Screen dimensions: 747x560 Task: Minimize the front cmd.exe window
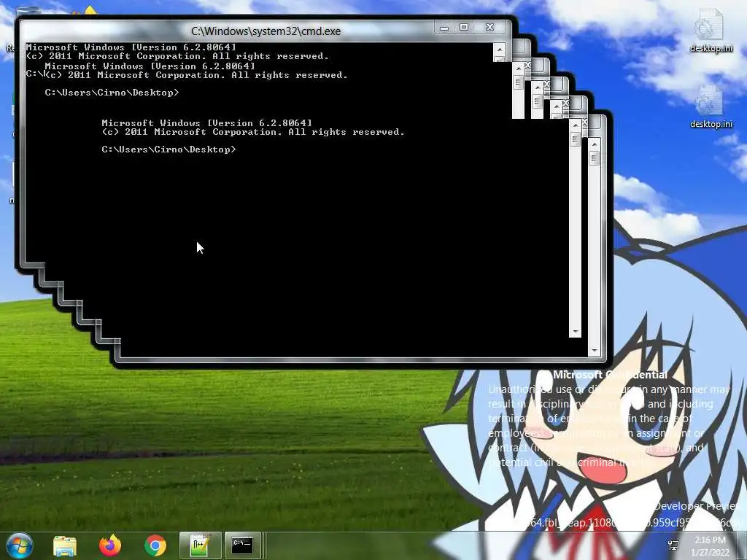(x=444, y=28)
